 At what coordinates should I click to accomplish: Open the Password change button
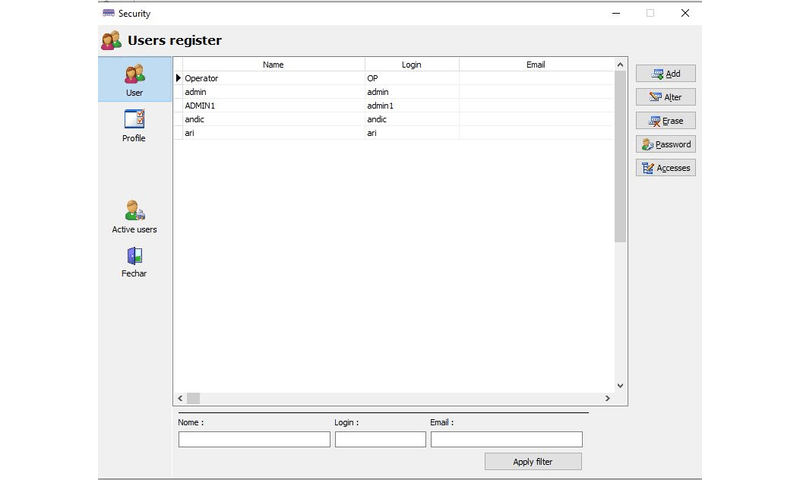665,144
